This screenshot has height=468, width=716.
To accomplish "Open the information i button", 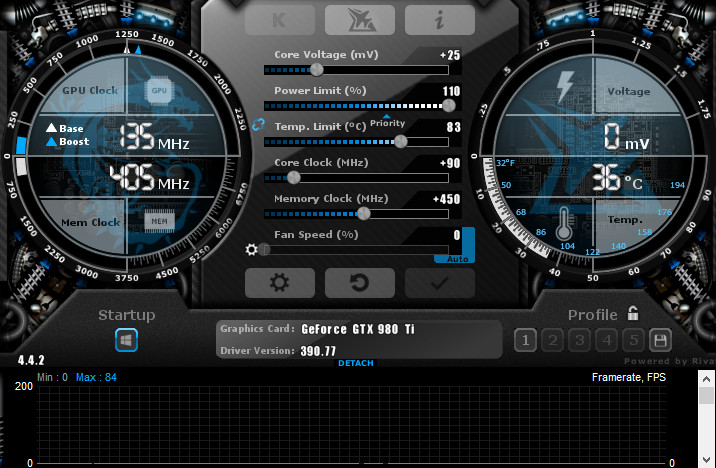I will pos(440,20).
